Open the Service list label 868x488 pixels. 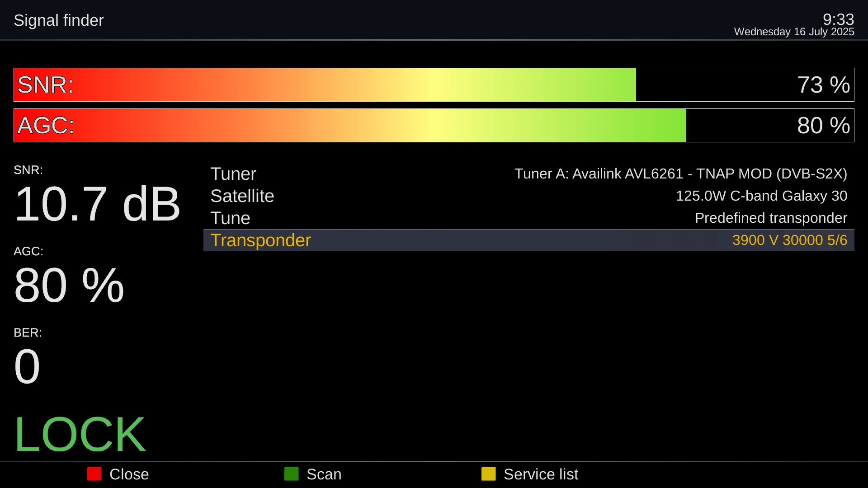tap(541, 474)
